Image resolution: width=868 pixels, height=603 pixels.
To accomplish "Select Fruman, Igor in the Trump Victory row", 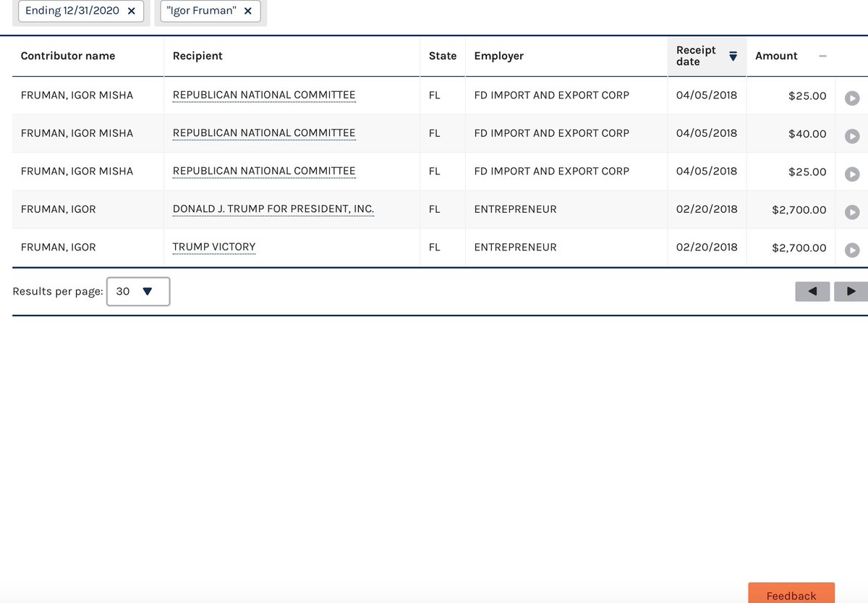I will tap(58, 248).
